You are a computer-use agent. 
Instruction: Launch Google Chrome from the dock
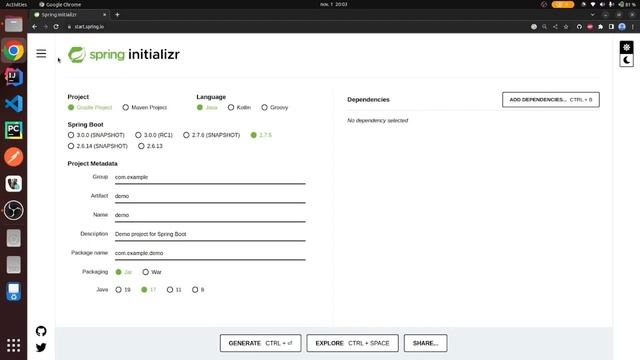coord(13,51)
